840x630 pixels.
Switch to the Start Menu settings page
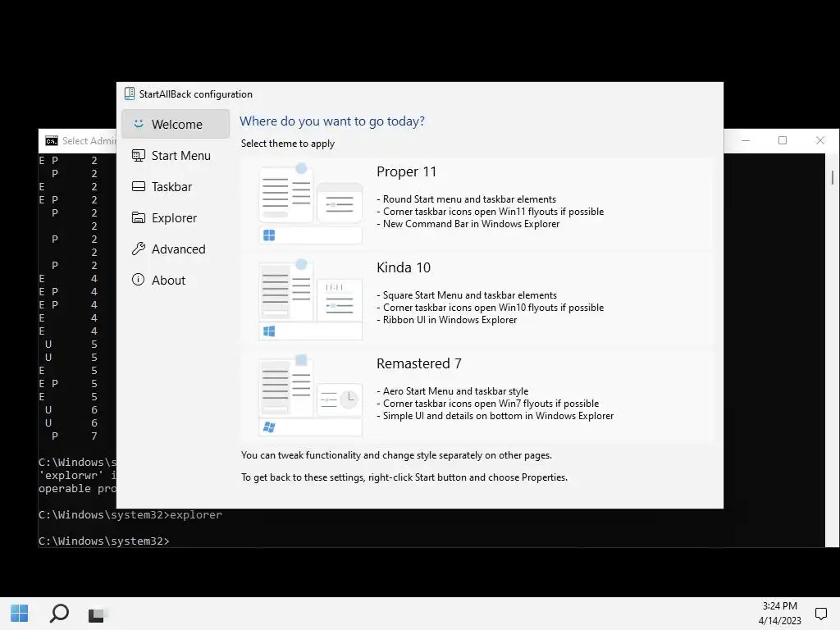176,155
